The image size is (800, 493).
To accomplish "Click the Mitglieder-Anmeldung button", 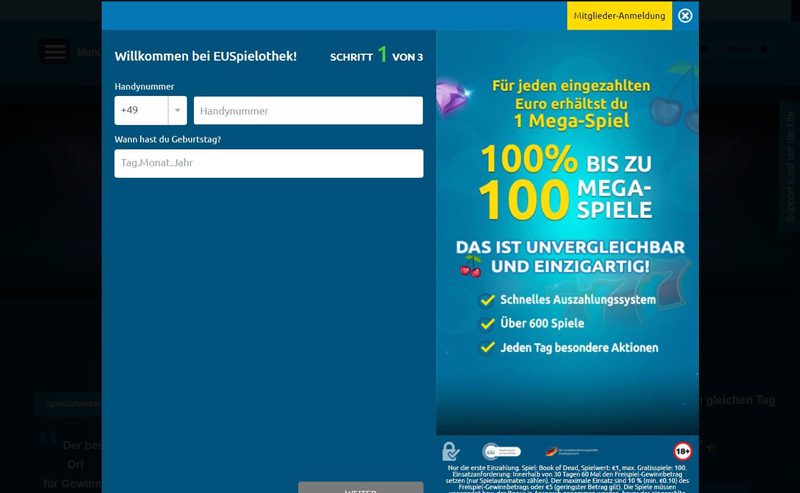I will point(619,16).
